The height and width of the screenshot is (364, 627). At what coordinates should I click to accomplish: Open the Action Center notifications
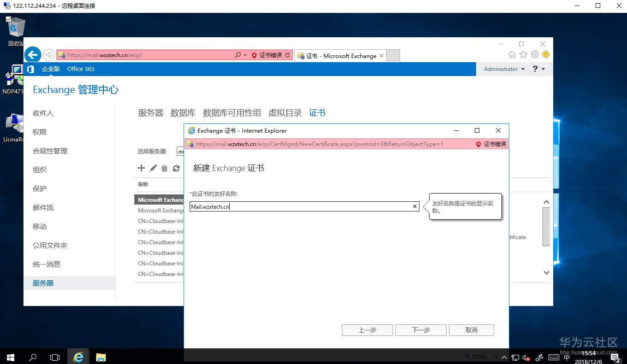coord(614,356)
